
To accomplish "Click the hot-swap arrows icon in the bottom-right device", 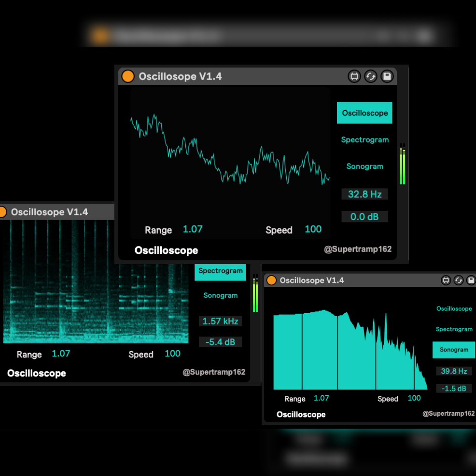I will click(459, 280).
